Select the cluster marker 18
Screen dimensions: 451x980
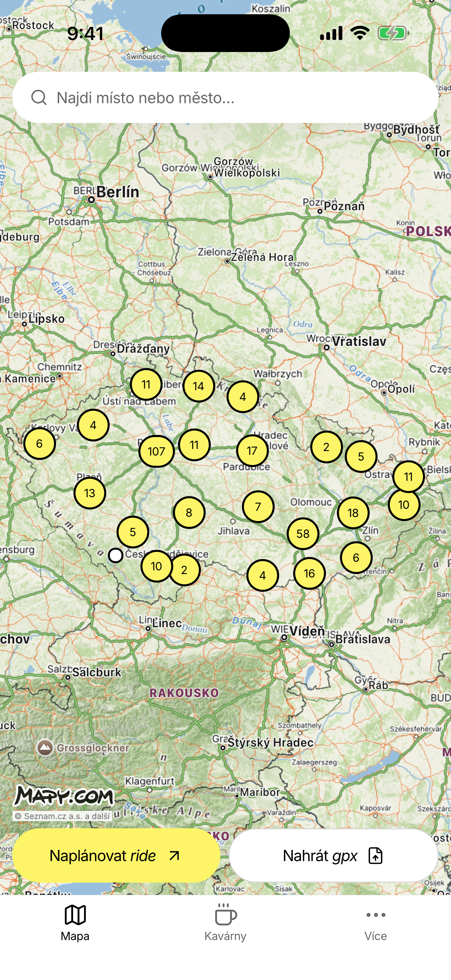(353, 513)
